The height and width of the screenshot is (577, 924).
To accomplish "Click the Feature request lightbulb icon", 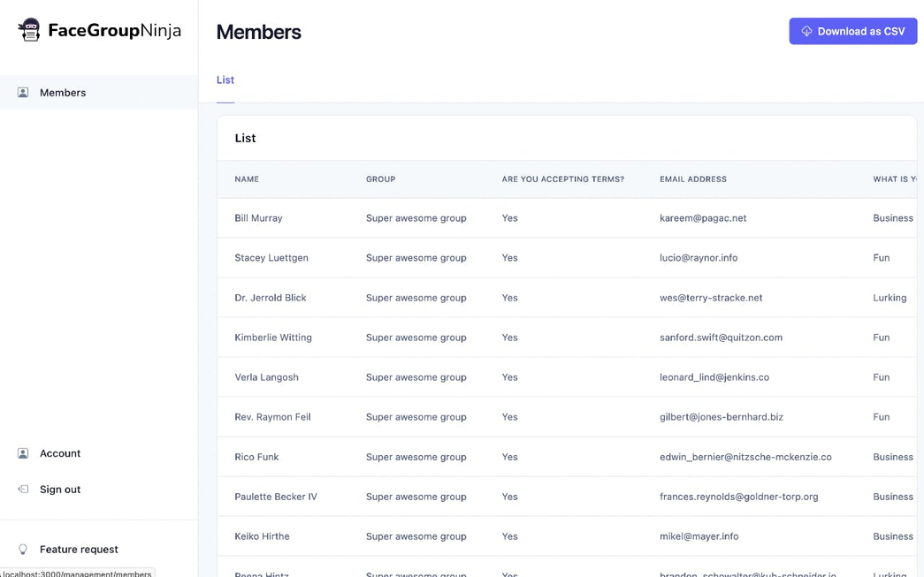I will 23,550.
